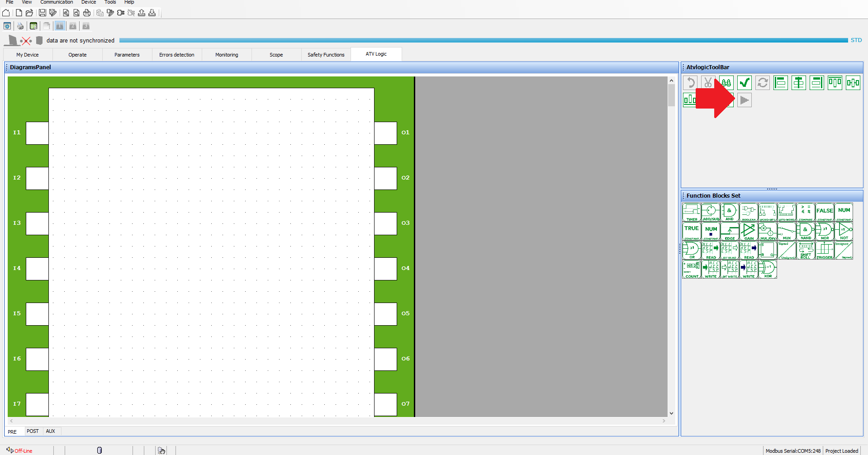This screenshot has width=868, height=455.
Task: Select the READ block with green arrow
Action: (x=711, y=250)
